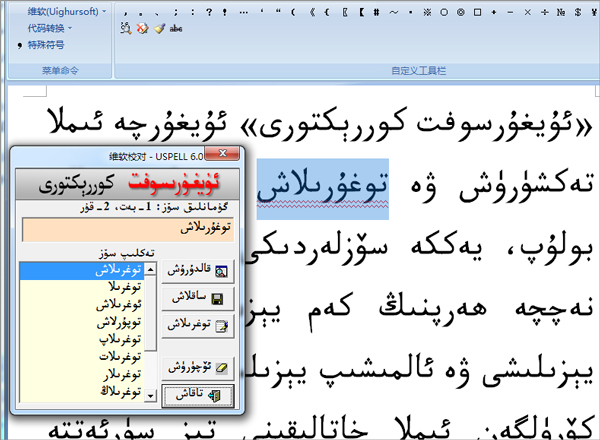Insert the middle dot · symbol
The height and width of the screenshot is (440, 600).
tap(411, 13)
